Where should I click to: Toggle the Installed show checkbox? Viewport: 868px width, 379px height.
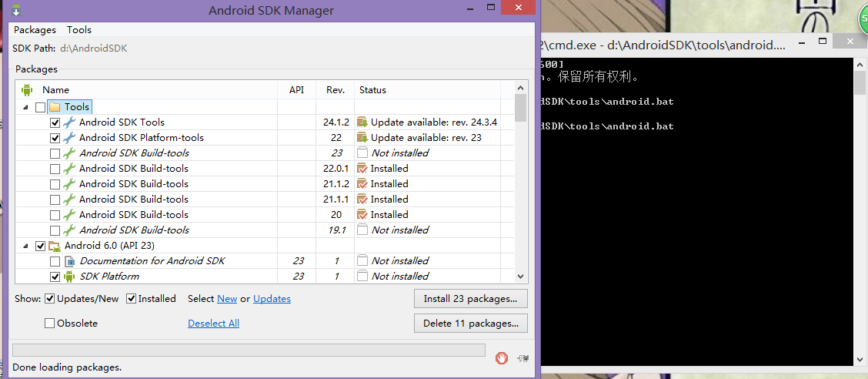pyautogui.click(x=131, y=299)
